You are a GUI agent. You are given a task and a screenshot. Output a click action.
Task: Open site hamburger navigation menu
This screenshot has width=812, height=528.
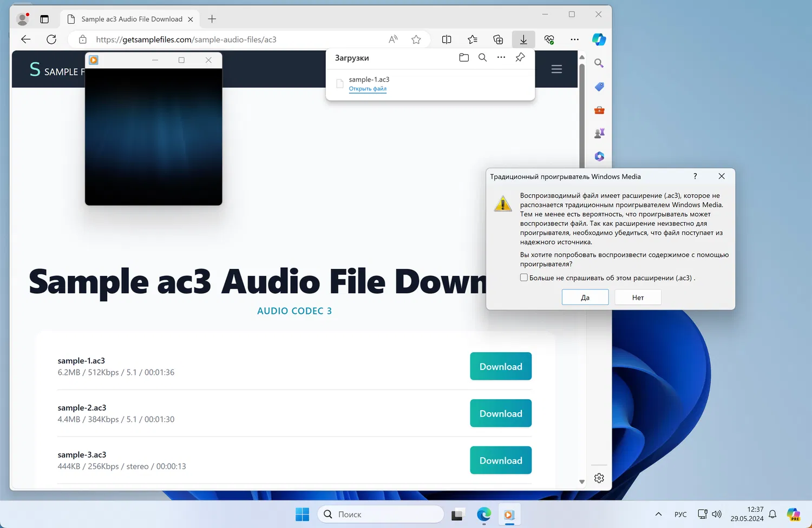556,69
